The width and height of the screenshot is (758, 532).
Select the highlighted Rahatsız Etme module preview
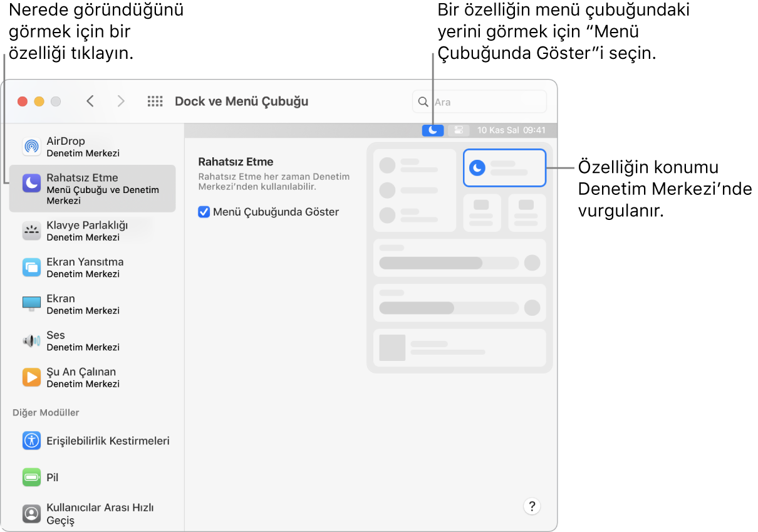(x=504, y=167)
